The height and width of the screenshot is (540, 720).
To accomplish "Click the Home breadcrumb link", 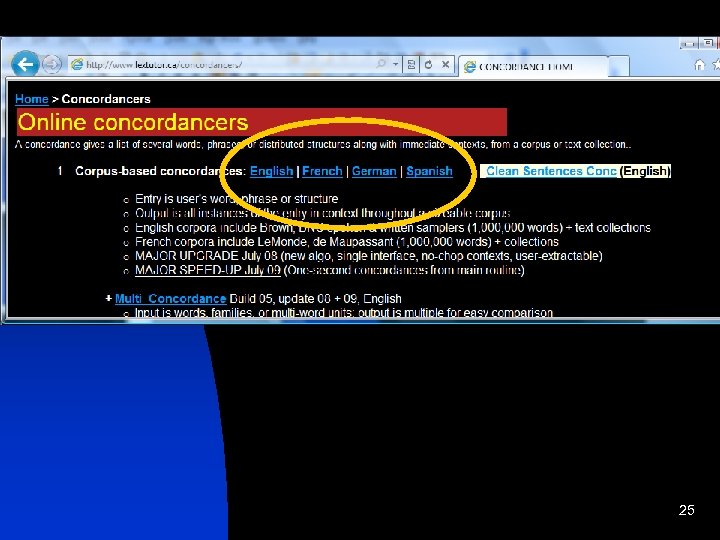I will [x=32, y=99].
